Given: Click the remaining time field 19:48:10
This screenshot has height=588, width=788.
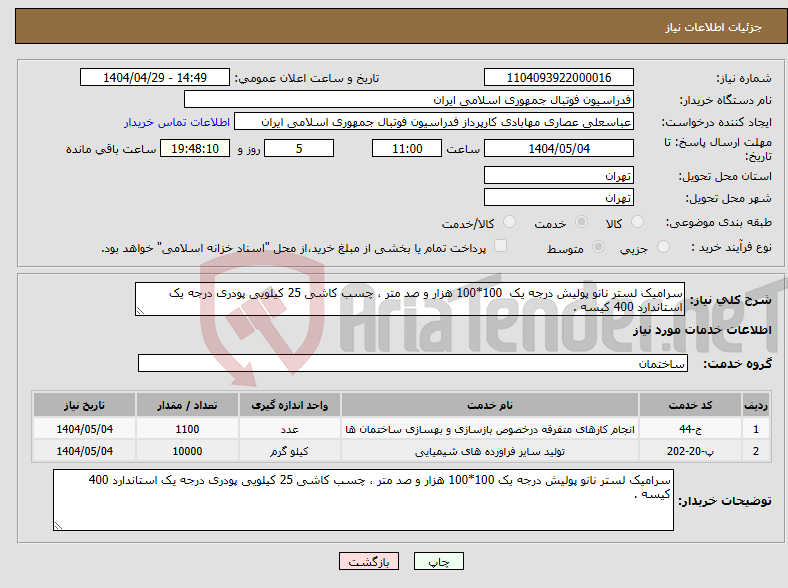Looking at the screenshot, I should tap(195, 148).
